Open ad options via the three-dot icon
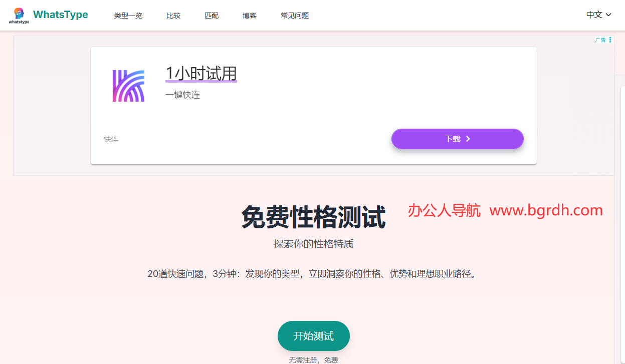 point(609,40)
